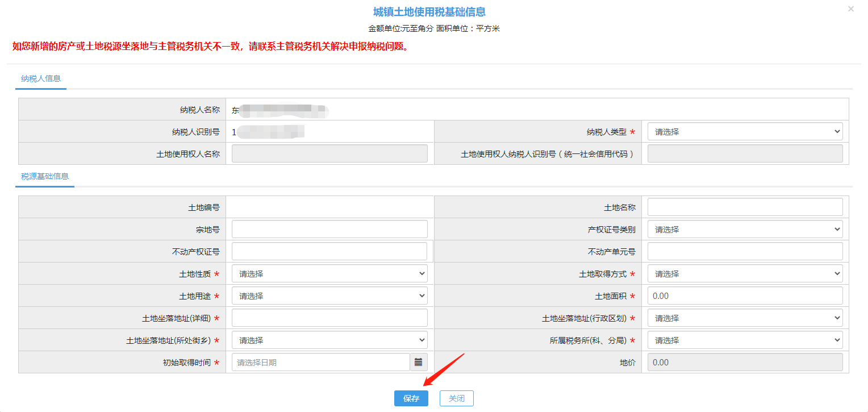
Task: Switch to the 纳税人信息 tab
Action: pyautogui.click(x=41, y=79)
